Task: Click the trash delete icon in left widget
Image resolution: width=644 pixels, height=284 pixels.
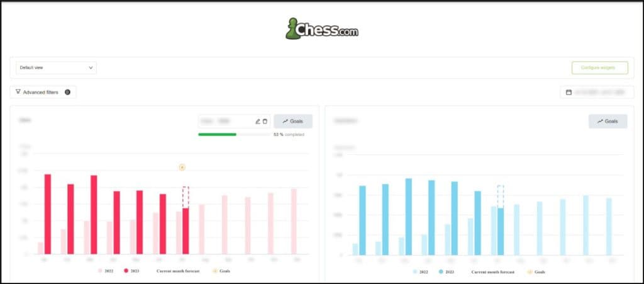Action: pos(265,122)
